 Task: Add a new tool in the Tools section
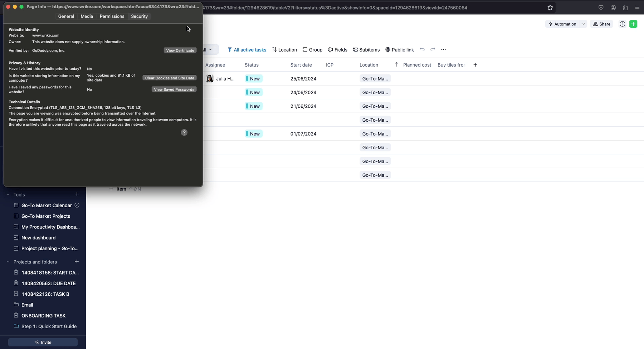click(77, 194)
